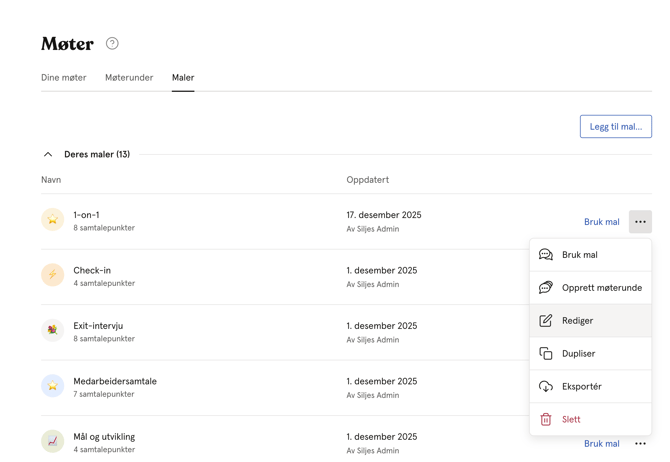Viewport: 670px width, 462px height.
Task: Open the help icon next to Møter
Action: coord(112,44)
